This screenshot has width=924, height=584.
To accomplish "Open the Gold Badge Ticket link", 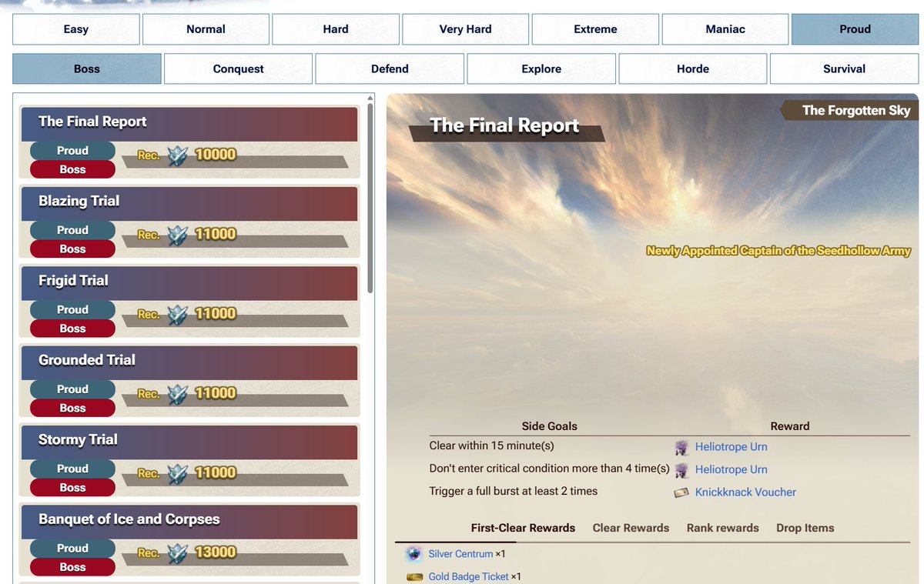I will pyautogui.click(x=468, y=576).
